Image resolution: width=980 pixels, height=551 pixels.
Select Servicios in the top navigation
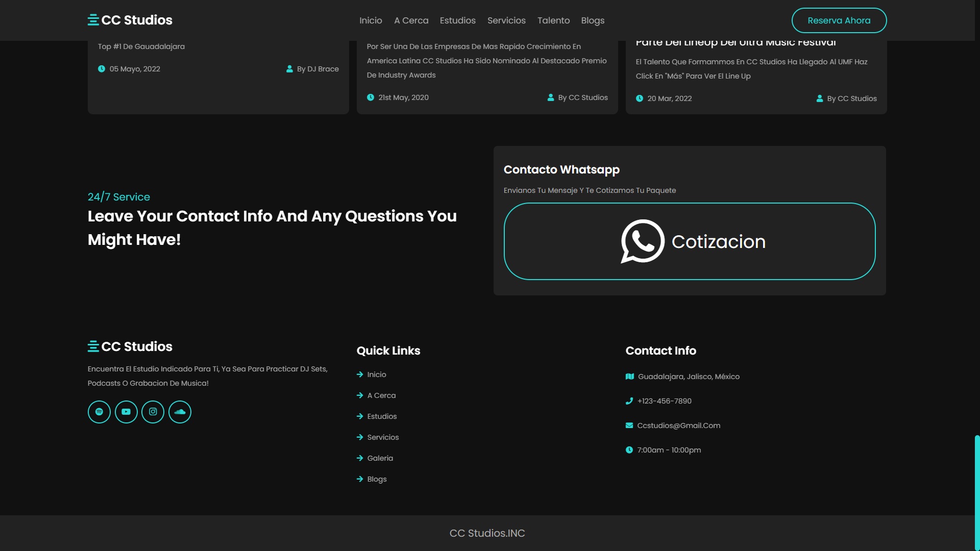pos(506,20)
